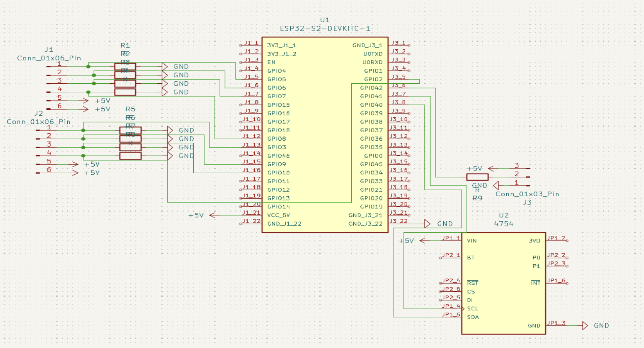Click the GPIO40 pin name
Screen dimensions: 644x348
(371, 105)
